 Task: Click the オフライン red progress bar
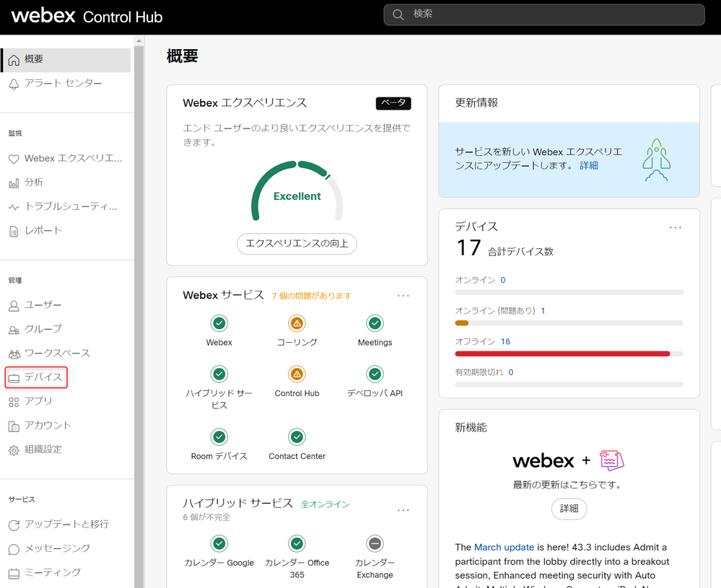click(x=562, y=354)
